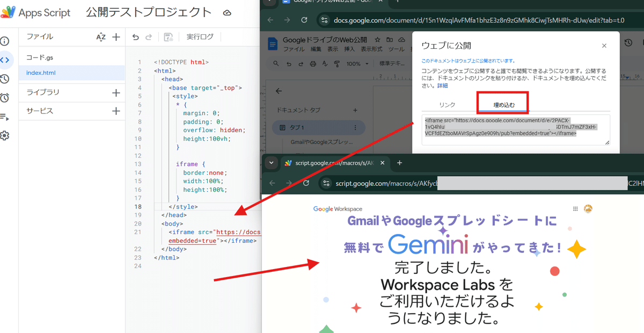
Task: Print the Google Docs document
Action: pos(313,64)
